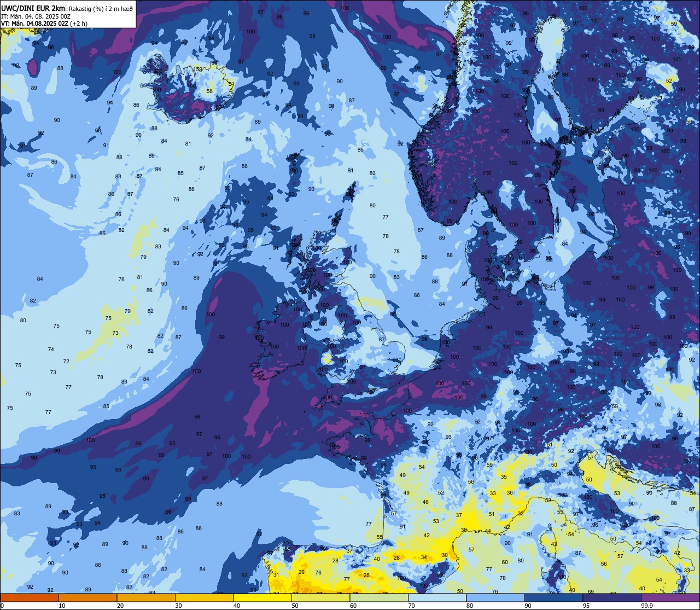Click the orange 10–20 legend segment

click(87, 598)
